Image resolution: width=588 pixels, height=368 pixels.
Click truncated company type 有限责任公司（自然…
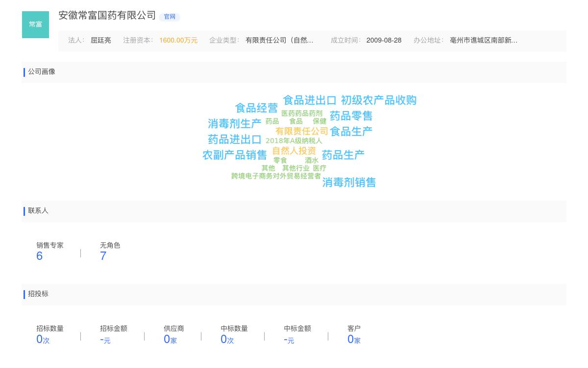279,40
